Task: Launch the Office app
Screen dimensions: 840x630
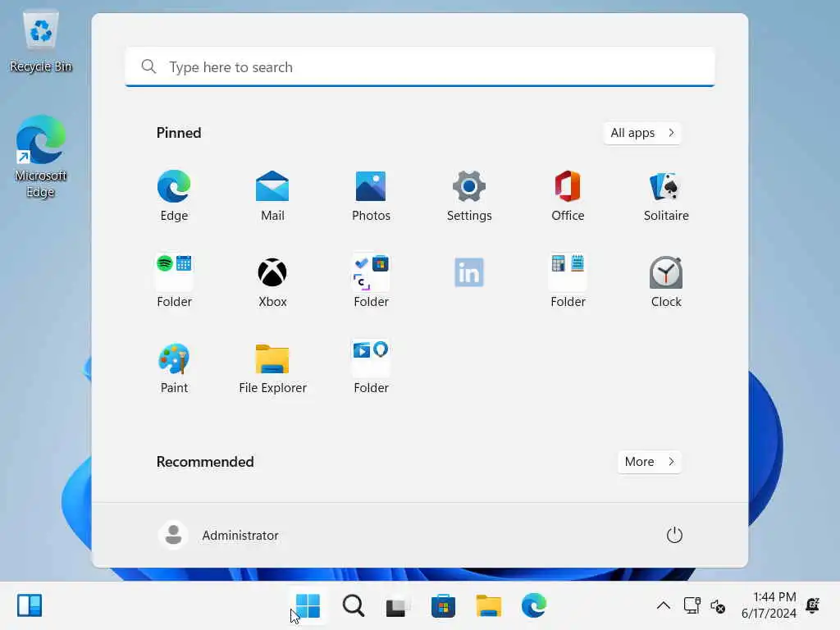Action: tap(568, 195)
